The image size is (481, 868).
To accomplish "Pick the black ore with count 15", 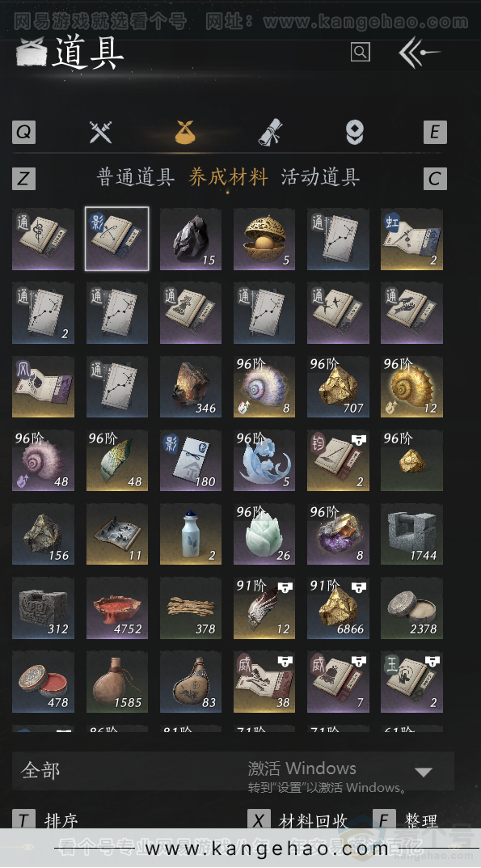I will click(191, 239).
